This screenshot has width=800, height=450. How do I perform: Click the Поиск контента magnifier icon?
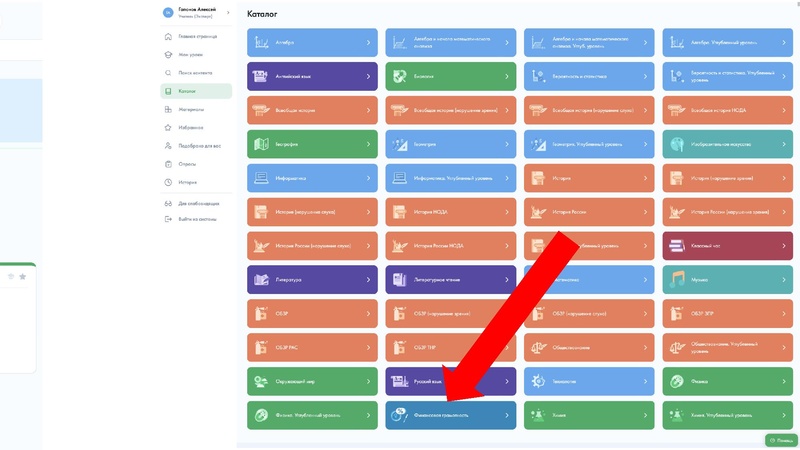tap(167, 73)
